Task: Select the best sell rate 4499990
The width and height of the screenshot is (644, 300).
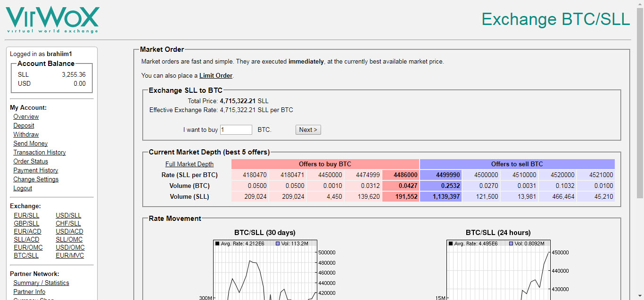Action: 441,175
